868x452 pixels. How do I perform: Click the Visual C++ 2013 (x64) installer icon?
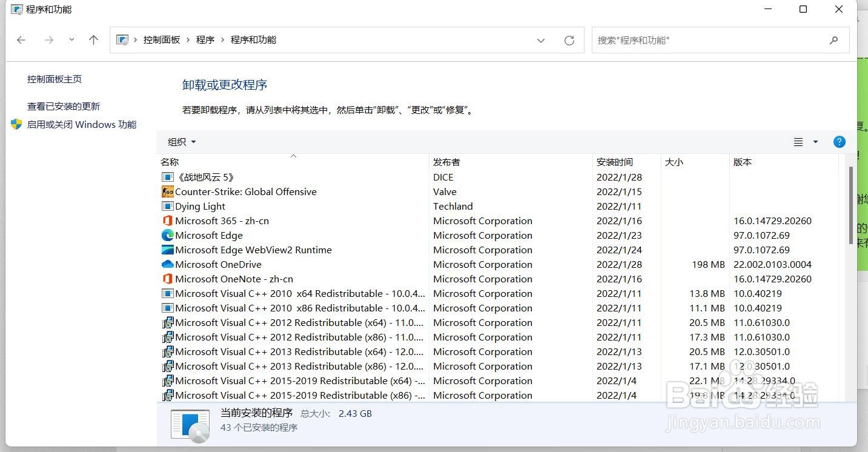(168, 352)
